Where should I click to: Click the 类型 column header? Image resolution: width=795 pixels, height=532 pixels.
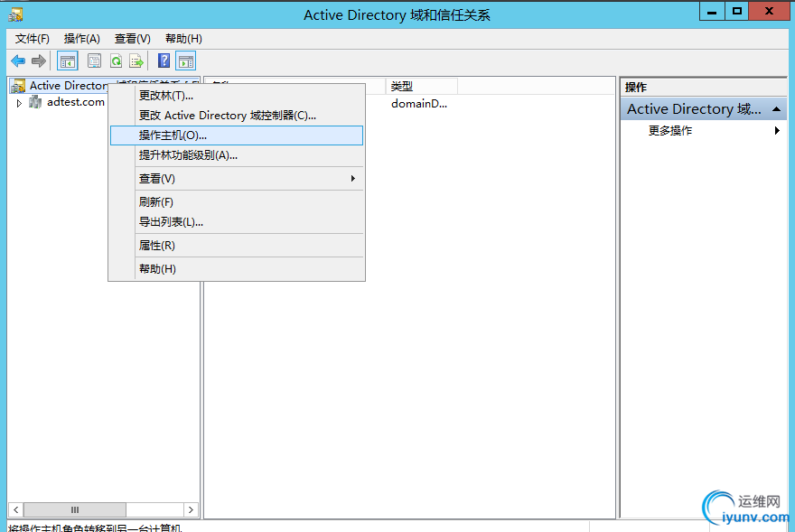point(421,87)
